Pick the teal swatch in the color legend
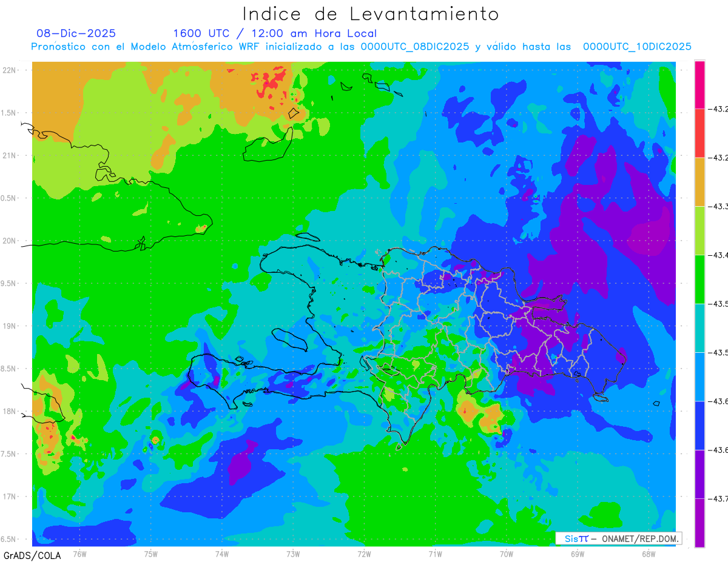This screenshot has height=562, width=728. tap(699, 328)
